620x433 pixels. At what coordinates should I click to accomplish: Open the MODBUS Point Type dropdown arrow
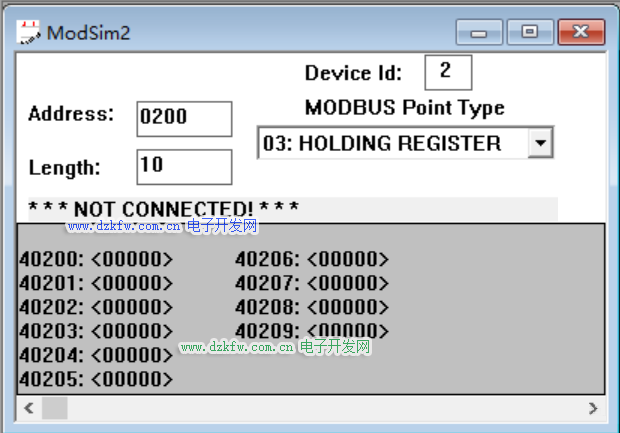point(540,143)
